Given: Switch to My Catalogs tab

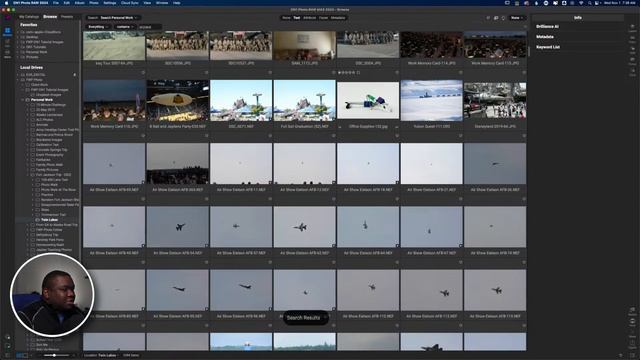Looking at the screenshot, I should 29,17.
